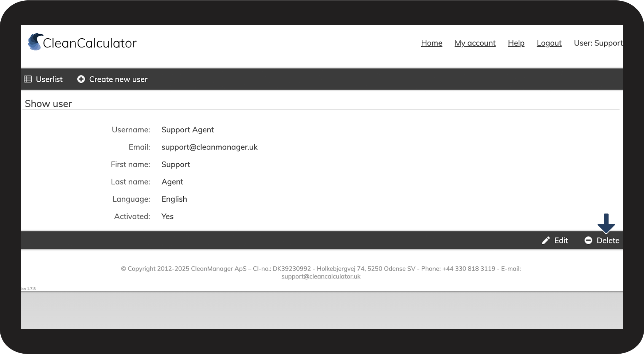Click the minus-circle Delete icon
644x354 pixels.
[x=588, y=241]
